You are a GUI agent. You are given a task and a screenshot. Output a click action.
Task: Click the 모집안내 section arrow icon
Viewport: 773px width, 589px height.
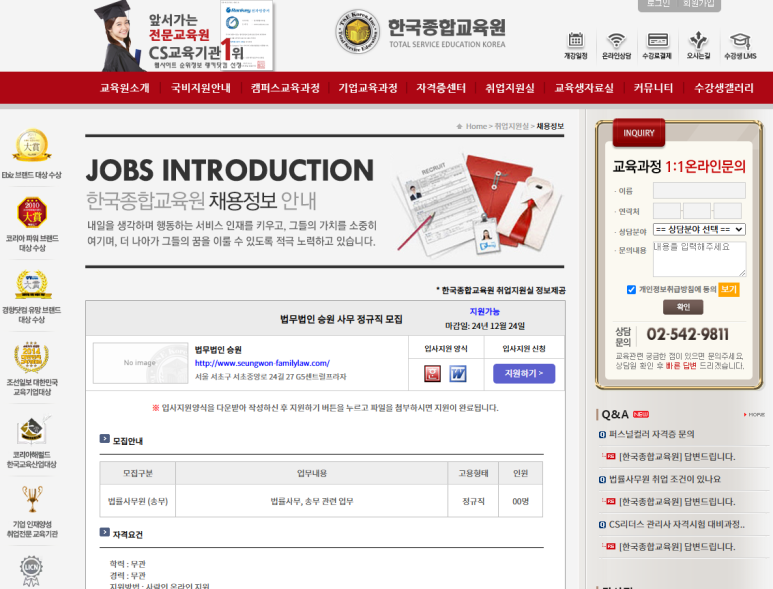105,439
